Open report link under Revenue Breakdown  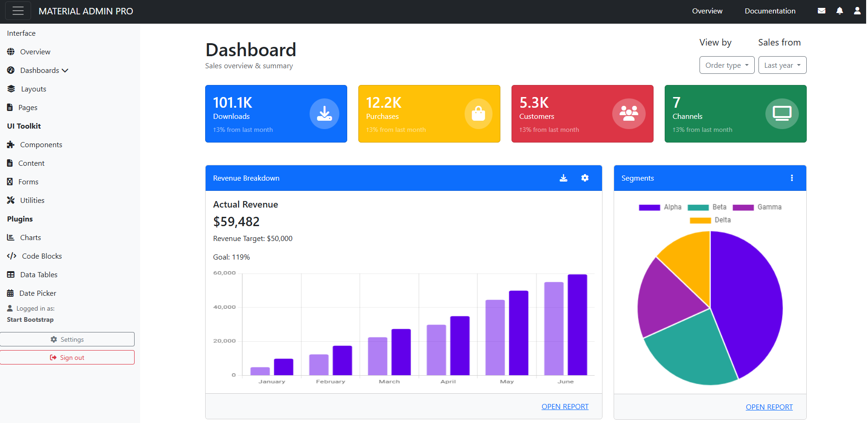point(565,406)
